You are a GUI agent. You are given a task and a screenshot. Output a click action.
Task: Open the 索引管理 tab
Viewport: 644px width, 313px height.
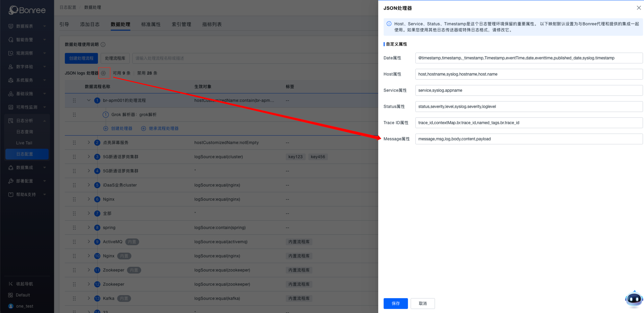[181, 24]
